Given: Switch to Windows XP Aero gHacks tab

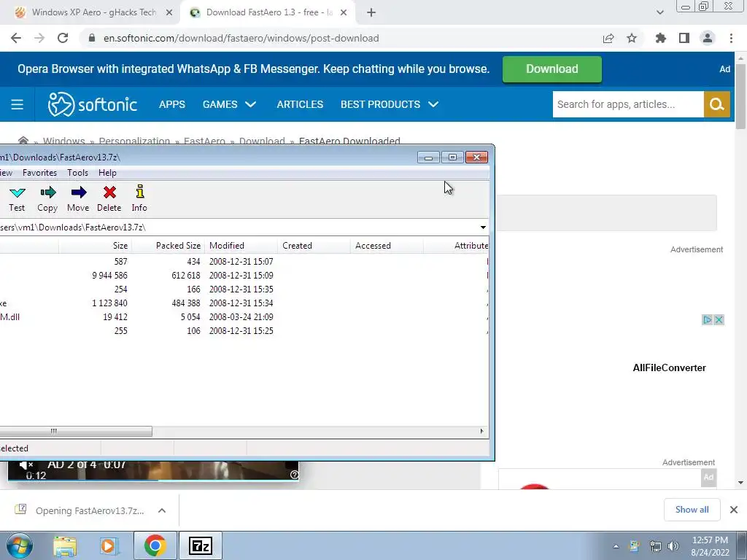Looking at the screenshot, I should click(94, 12).
